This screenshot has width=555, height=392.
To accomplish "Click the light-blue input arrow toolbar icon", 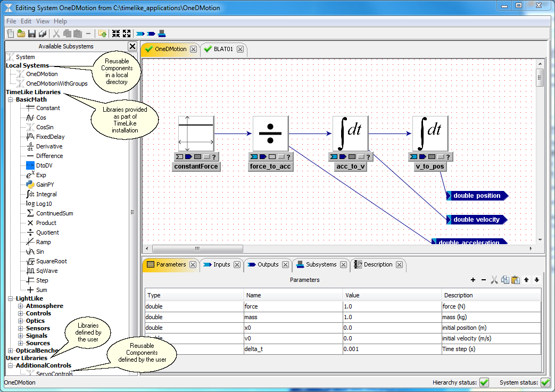I will tap(140, 34).
